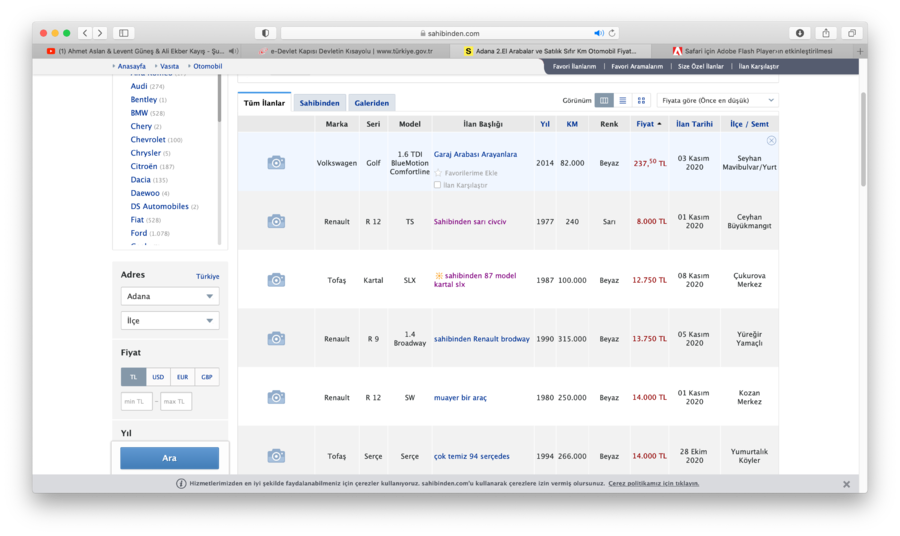
Task: Select Audi in brand list
Action: tap(139, 86)
